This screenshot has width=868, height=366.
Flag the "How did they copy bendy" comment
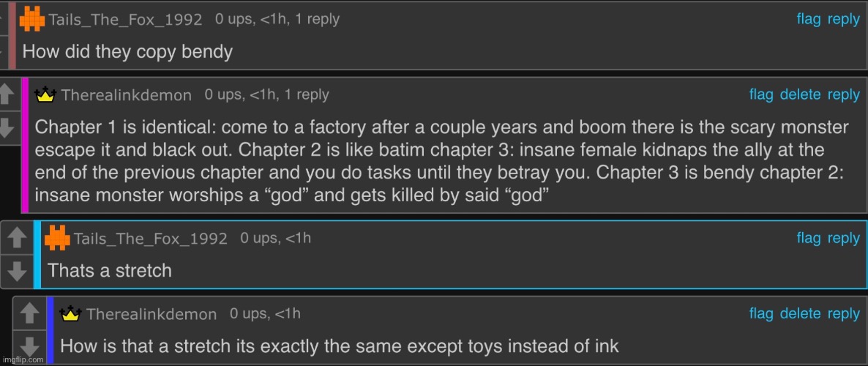tap(808, 20)
